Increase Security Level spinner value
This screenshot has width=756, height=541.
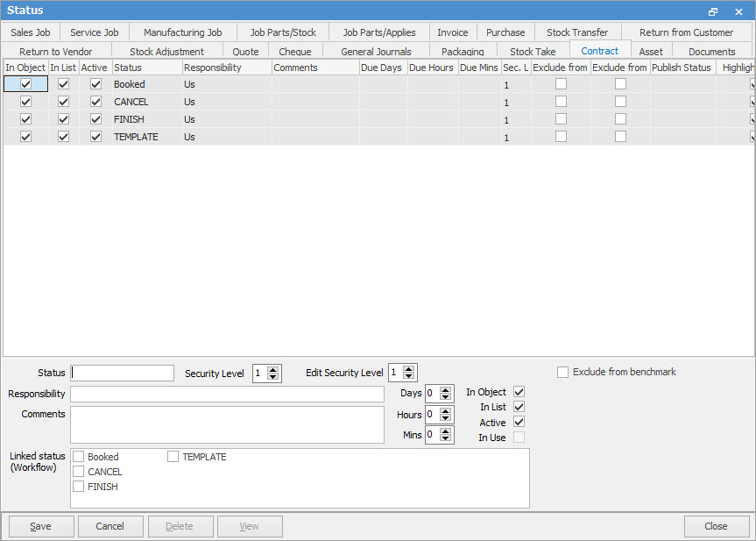[x=273, y=369]
